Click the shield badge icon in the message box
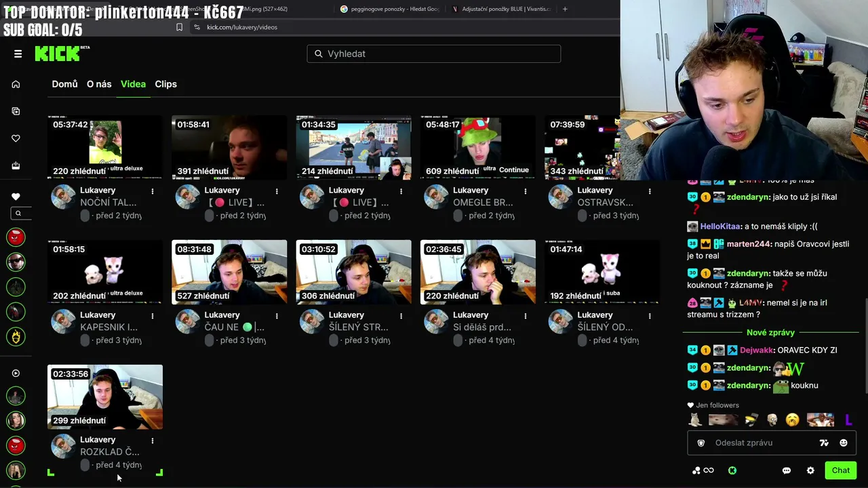Screen dimensions: 868x488 tap(701, 443)
